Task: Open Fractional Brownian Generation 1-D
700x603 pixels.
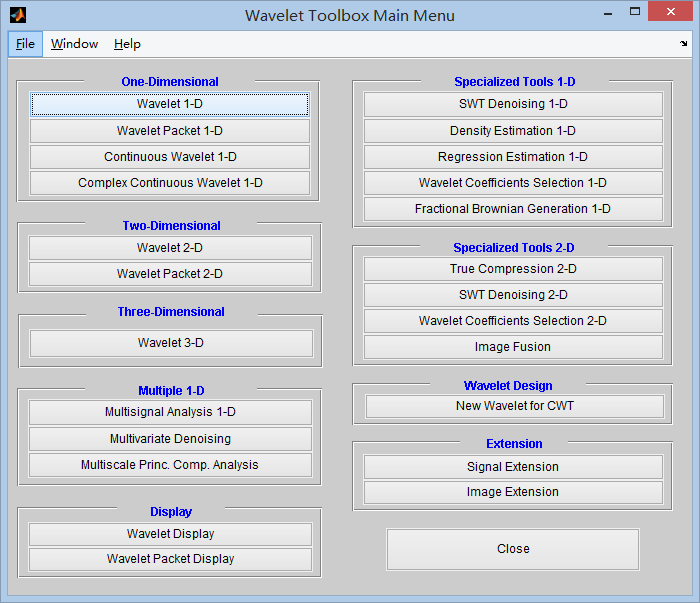Action: pyautogui.click(x=513, y=209)
